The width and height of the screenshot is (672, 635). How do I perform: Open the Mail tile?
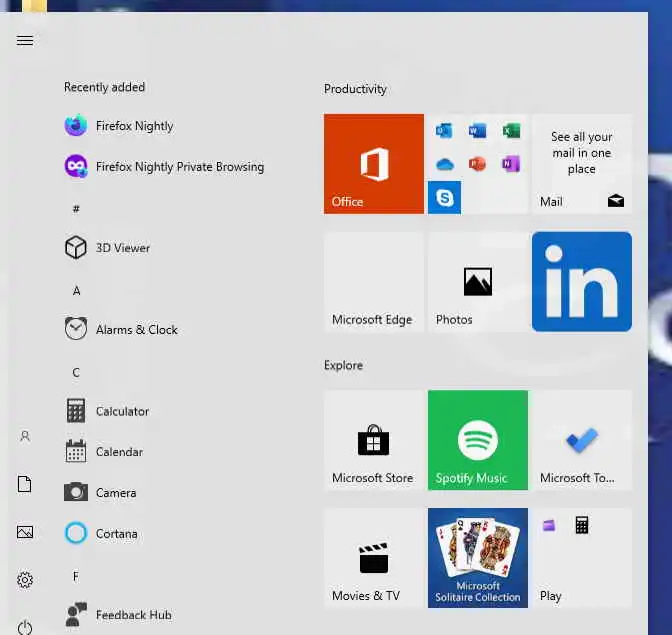click(582, 164)
